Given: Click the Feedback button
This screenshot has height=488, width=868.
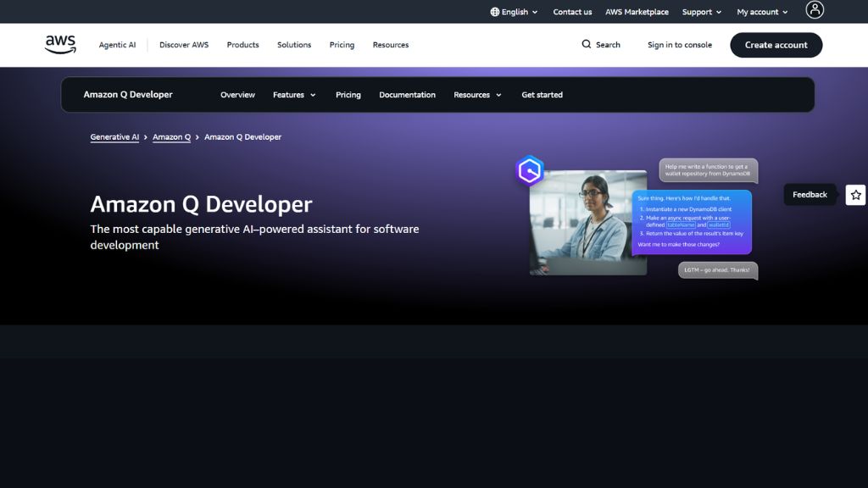Looking at the screenshot, I should tap(810, 195).
